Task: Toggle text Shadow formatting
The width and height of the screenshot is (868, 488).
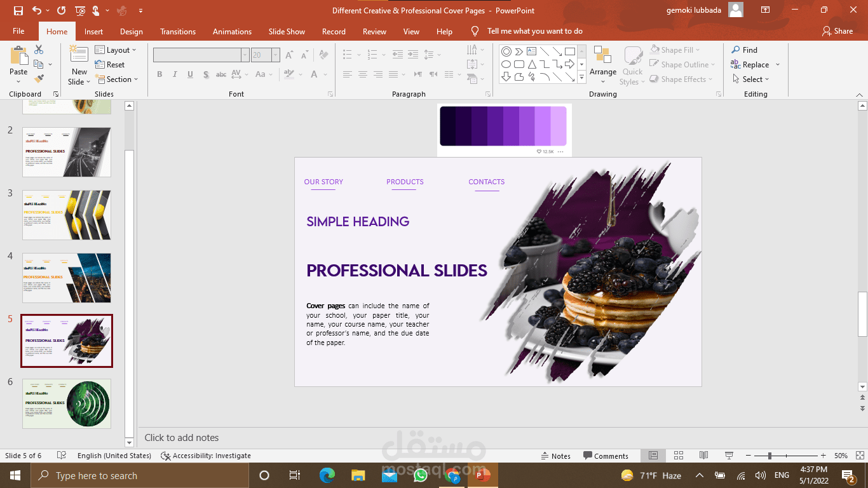Action: click(x=206, y=74)
